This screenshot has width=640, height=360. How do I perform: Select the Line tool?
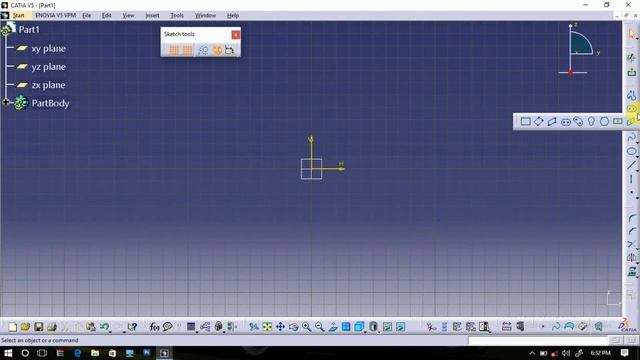point(632,165)
